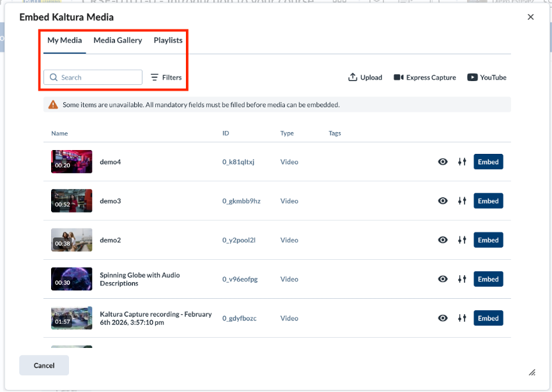Screen dimensions: 552x392
Task: Cancel the Embed Kaltura Media dialog
Action: point(44,365)
